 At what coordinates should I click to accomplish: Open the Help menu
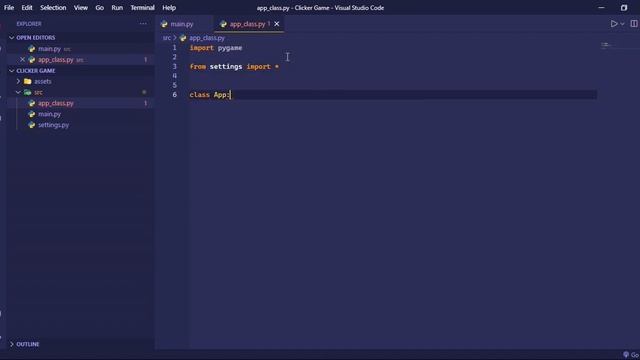pos(169,8)
